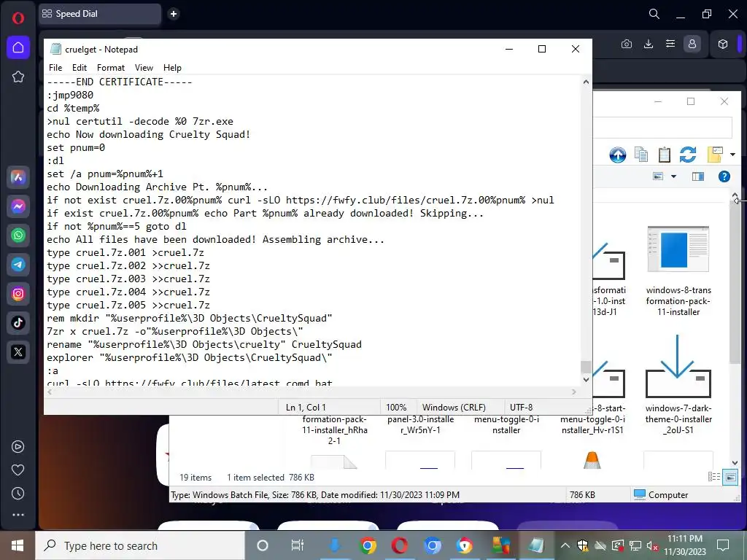Open the Player icon in Opera sidebar
This screenshot has height=560, width=747.
click(x=18, y=447)
